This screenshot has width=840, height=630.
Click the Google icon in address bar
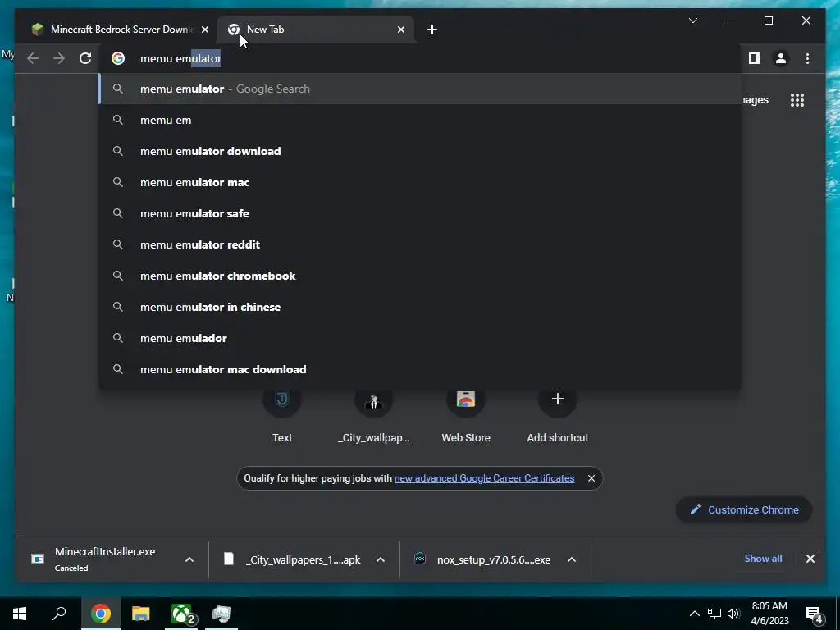pyautogui.click(x=118, y=58)
